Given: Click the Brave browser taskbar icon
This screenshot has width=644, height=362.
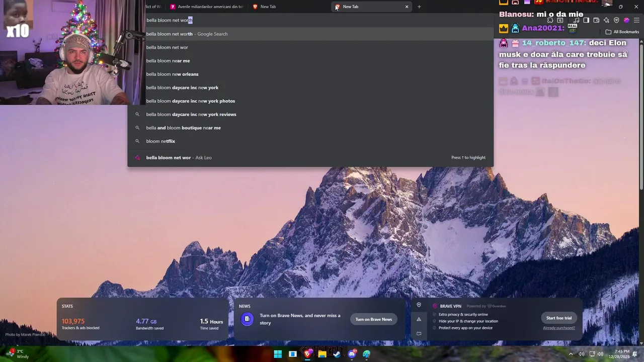Looking at the screenshot, I should click(307, 354).
